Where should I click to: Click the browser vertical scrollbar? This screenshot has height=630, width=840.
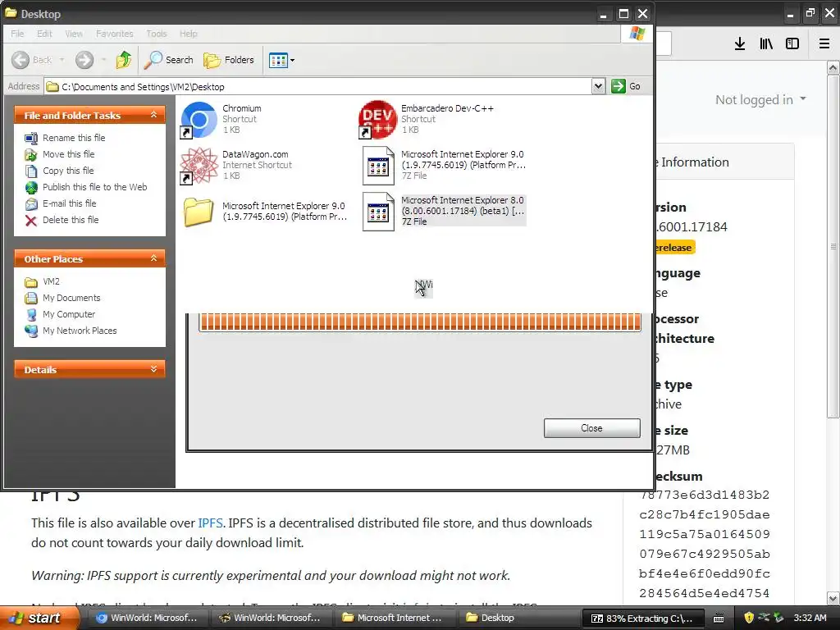click(833, 246)
